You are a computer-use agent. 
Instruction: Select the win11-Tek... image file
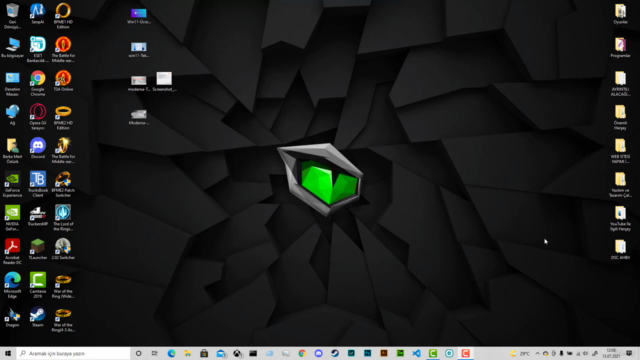click(x=139, y=49)
